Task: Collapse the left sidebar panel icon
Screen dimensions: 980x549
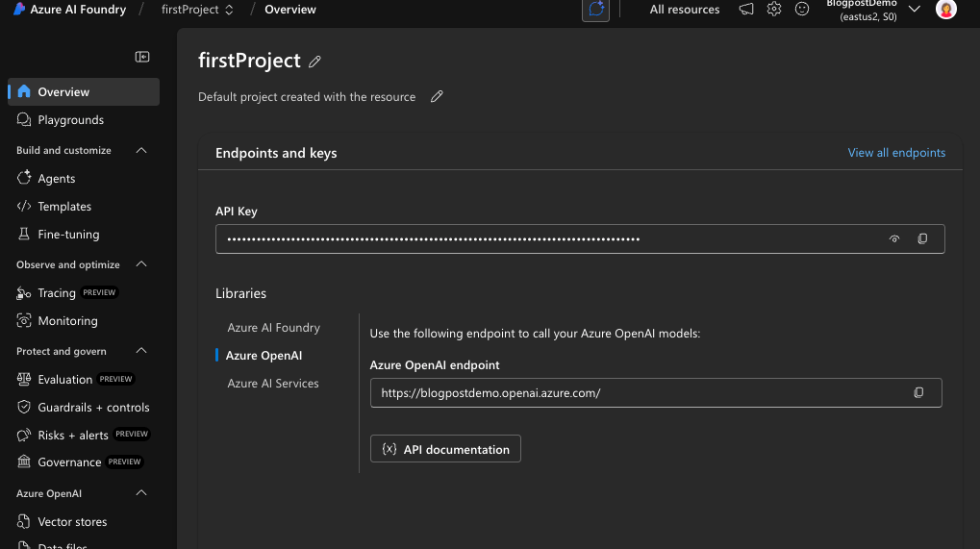Action: point(142,57)
